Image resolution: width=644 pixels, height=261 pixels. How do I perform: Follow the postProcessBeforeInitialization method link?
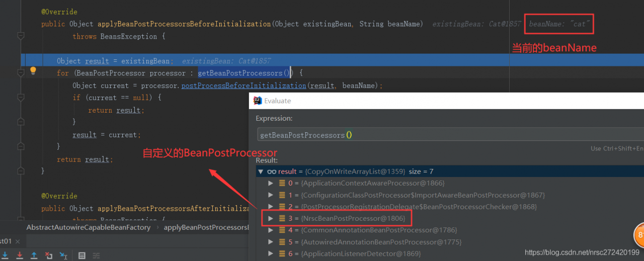click(244, 85)
